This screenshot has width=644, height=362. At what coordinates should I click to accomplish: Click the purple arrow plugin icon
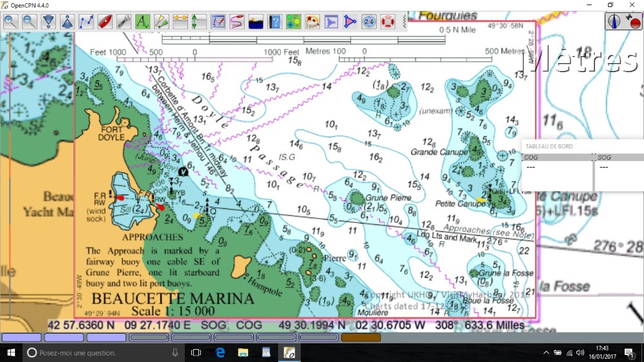point(331,21)
